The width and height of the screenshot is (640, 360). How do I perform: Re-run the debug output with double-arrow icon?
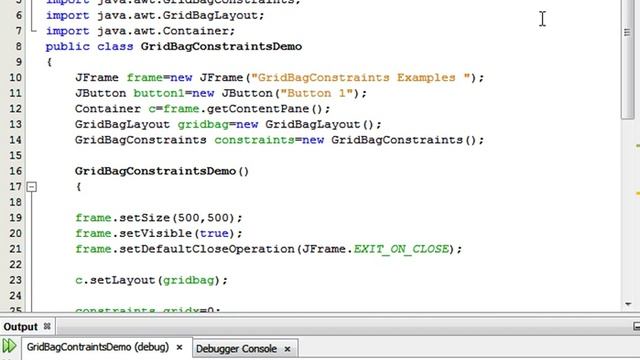[x=9, y=346]
